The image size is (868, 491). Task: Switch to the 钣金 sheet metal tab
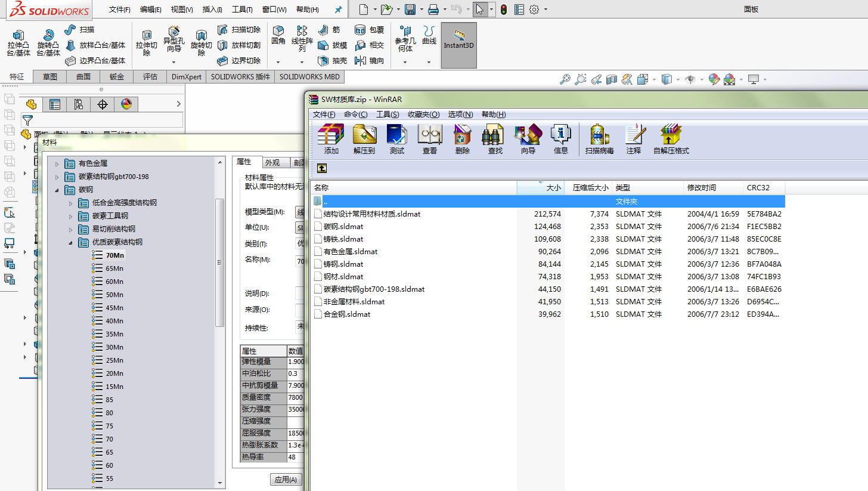(117, 76)
